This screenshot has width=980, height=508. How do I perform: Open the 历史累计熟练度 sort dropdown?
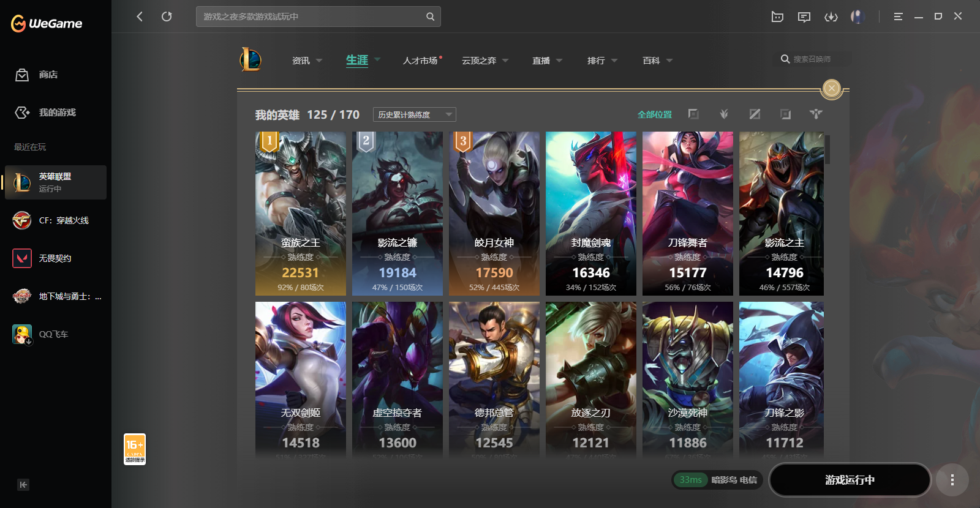[415, 114]
